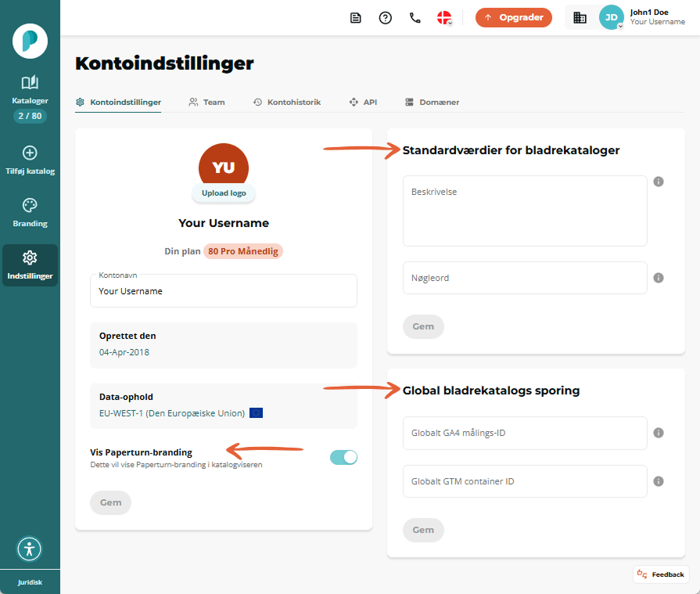
Task: Open the document notes icon in header
Action: coord(355,18)
